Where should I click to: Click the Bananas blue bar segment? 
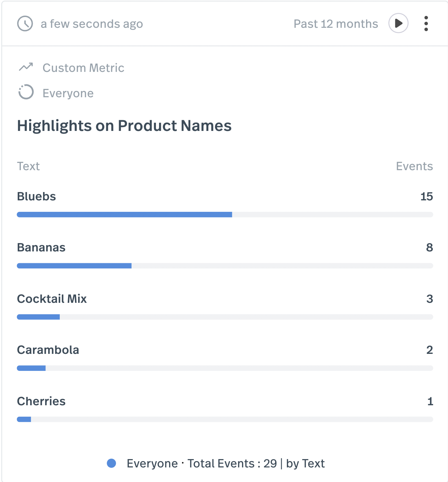coord(74,266)
